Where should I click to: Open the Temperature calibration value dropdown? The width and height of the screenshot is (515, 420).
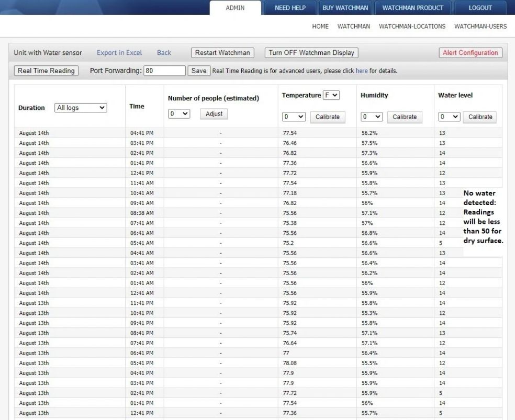coord(294,117)
